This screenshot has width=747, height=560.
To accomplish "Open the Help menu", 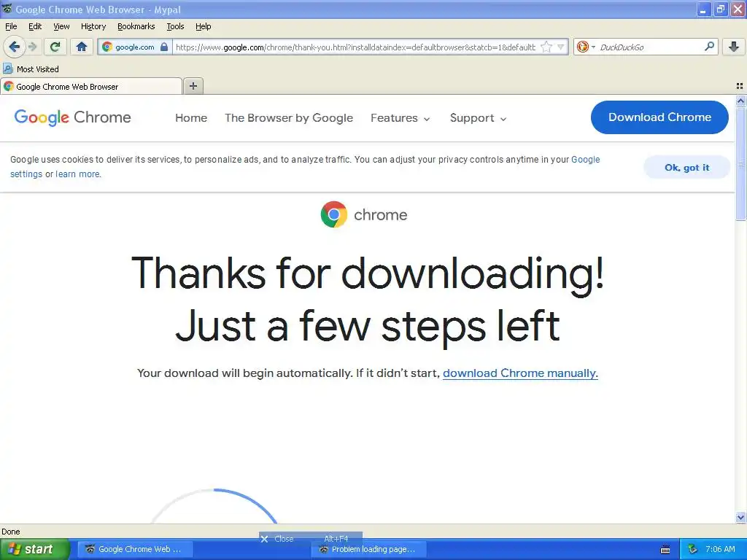I will pos(204,26).
